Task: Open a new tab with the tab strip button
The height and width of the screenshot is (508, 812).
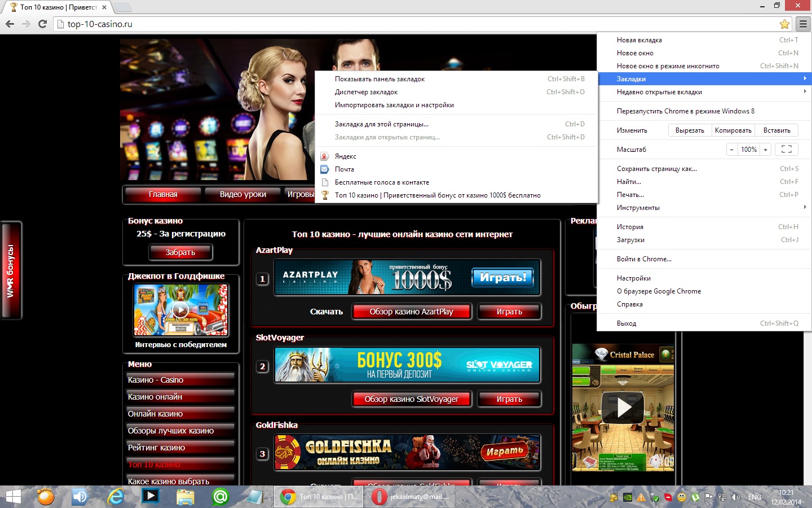Action: coord(123,7)
